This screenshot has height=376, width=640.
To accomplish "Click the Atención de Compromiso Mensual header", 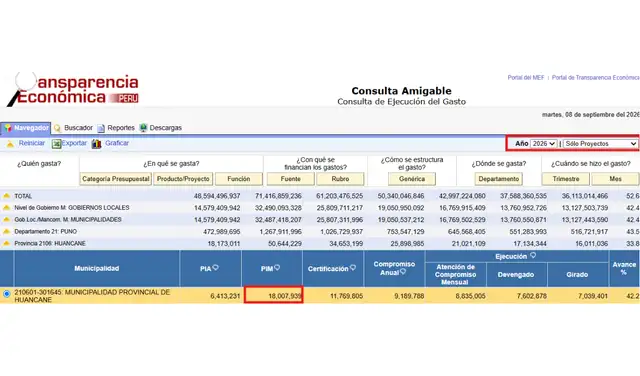I will coord(456,275).
